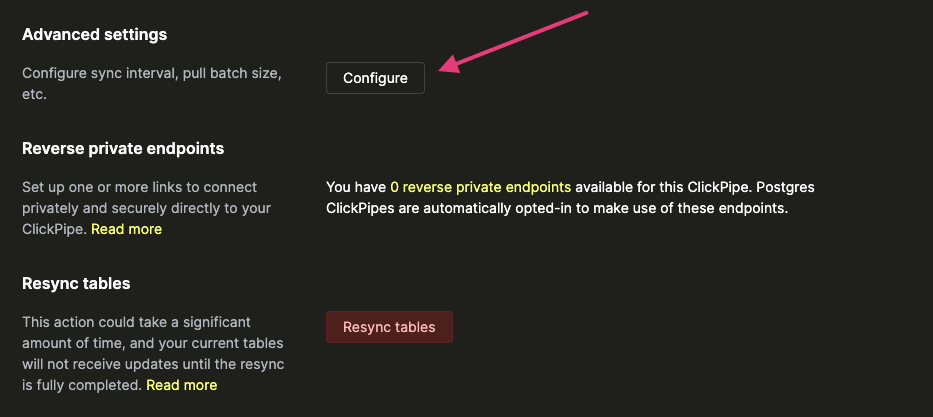Screen dimensions: 933x417
Task: Click the Configure button for advanced settings
Action: 375,78
